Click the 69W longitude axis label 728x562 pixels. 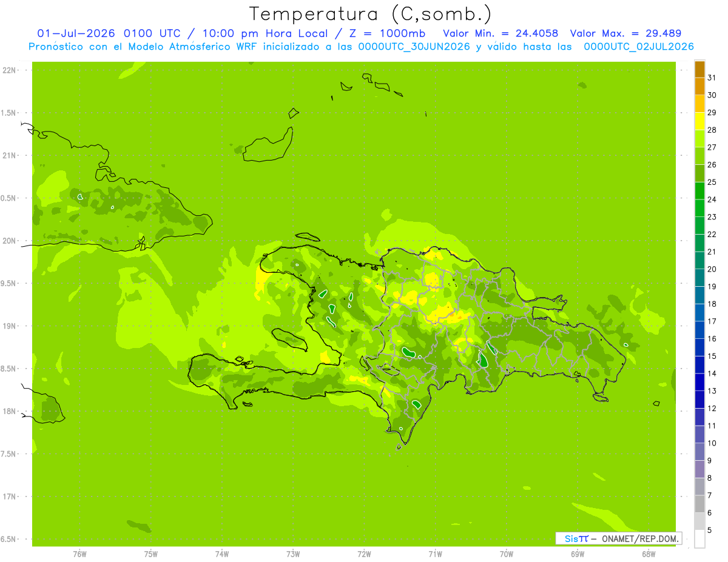click(x=578, y=554)
